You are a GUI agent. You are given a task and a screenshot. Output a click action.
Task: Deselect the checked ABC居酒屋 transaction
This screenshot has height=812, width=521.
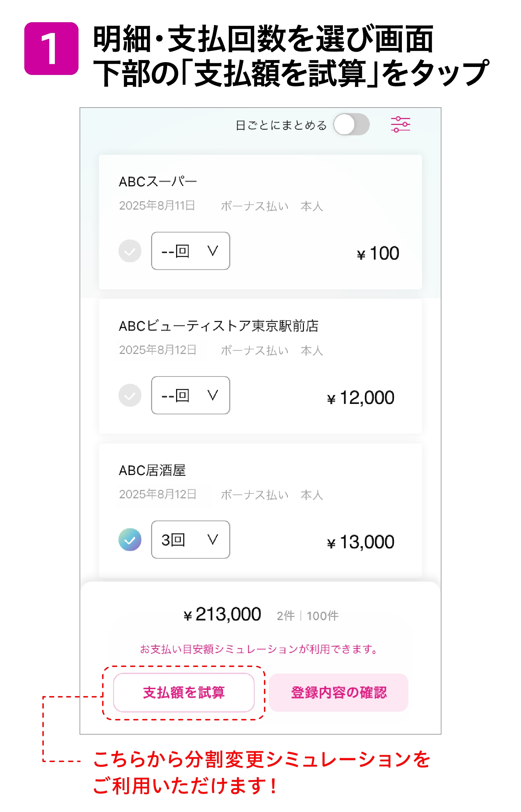[130, 540]
